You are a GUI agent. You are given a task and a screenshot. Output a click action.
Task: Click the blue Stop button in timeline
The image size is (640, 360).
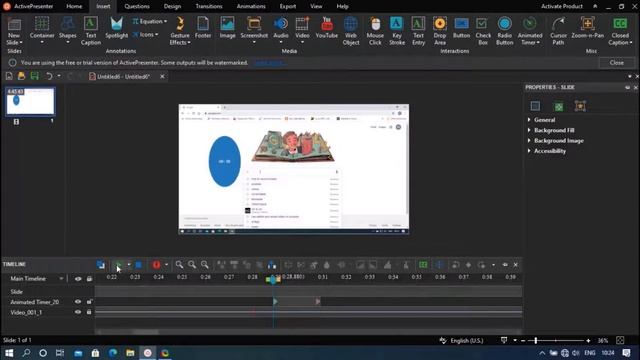[x=138, y=265]
